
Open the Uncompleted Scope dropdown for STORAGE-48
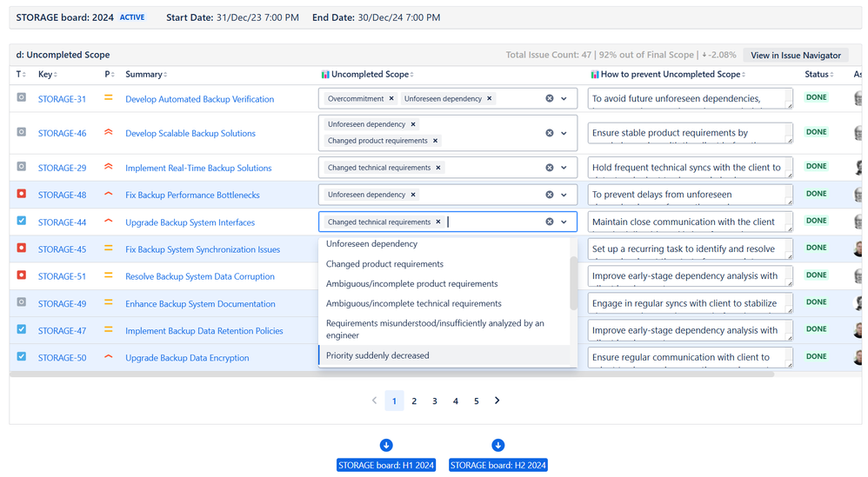coord(564,195)
